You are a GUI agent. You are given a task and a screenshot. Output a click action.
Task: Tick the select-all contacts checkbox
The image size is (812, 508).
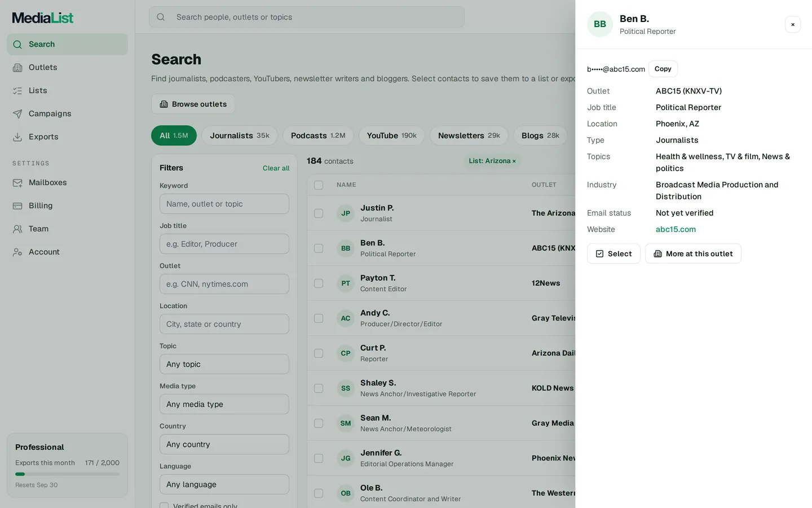click(x=319, y=185)
